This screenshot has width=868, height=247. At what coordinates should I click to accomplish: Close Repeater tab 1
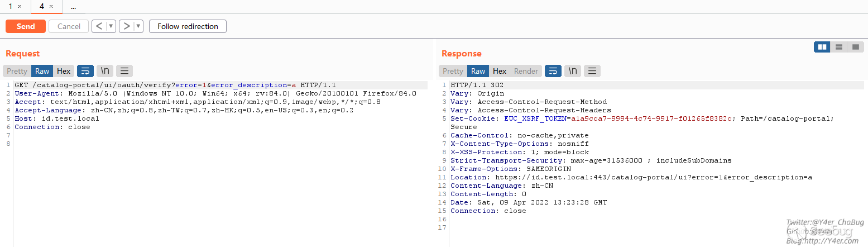pos(20,7)
